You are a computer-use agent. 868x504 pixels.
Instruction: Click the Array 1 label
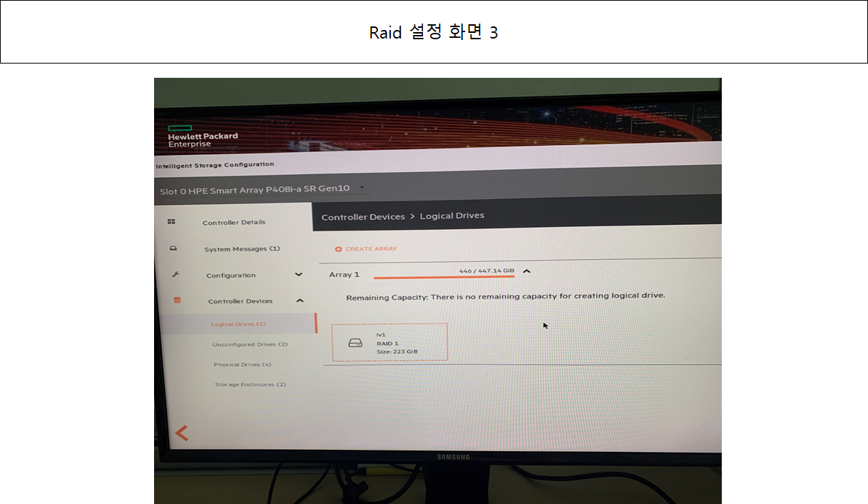pyautogui.click(x=344, y=274)
